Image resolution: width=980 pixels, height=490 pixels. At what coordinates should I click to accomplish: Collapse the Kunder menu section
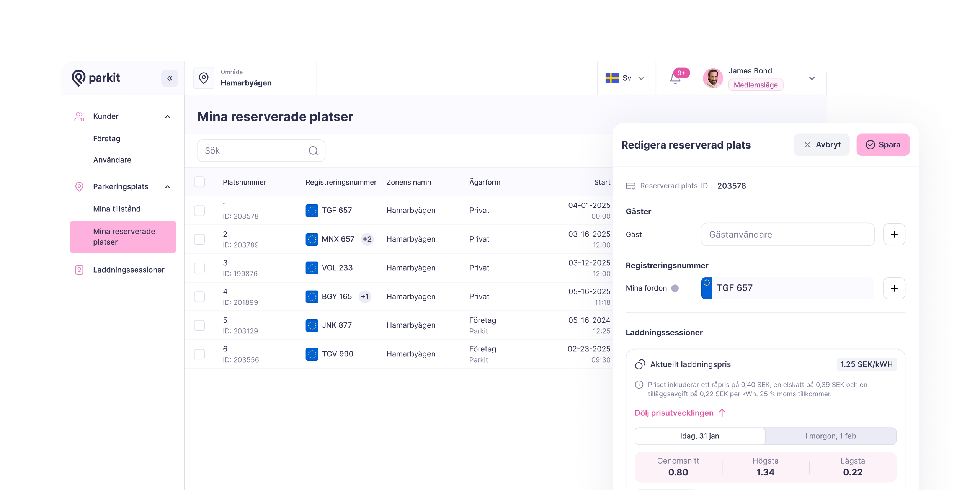[x=167, y=116]
